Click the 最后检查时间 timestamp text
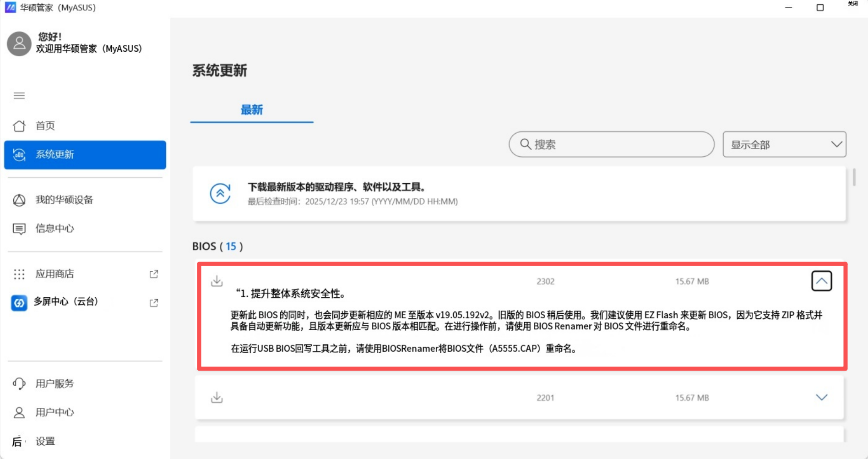 353,202
